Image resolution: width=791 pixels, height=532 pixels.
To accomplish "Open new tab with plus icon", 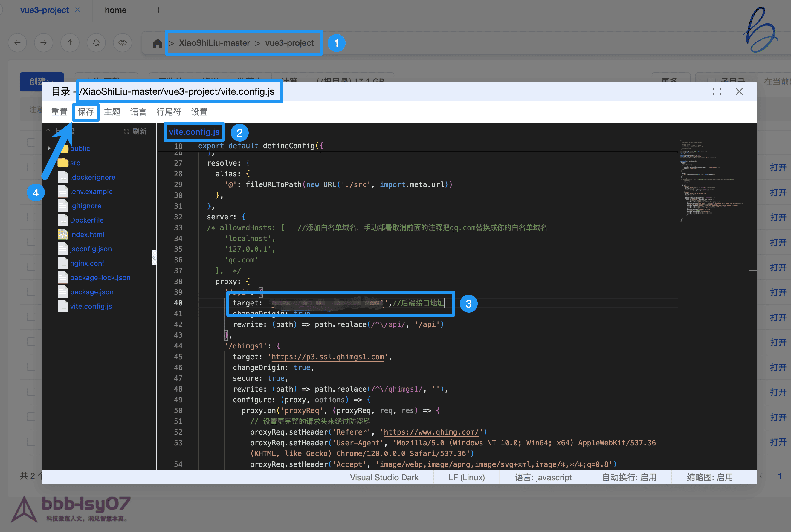I will coord(158,10).
